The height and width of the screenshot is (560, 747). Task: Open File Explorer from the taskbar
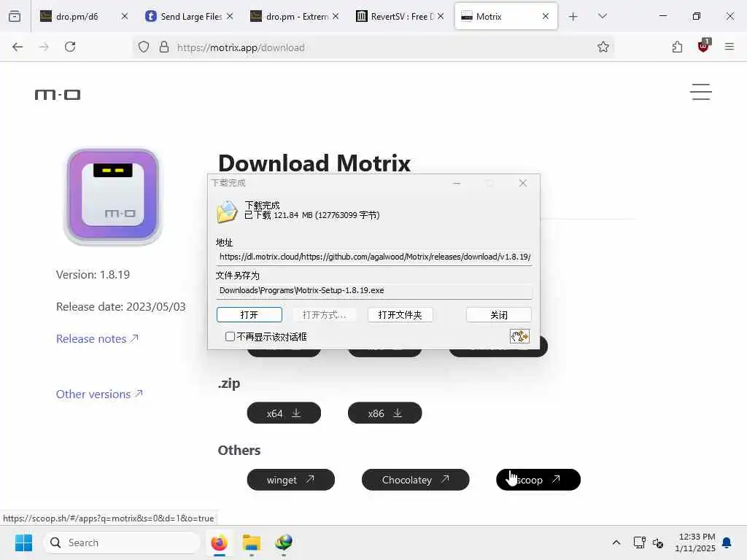pos(252,542)
